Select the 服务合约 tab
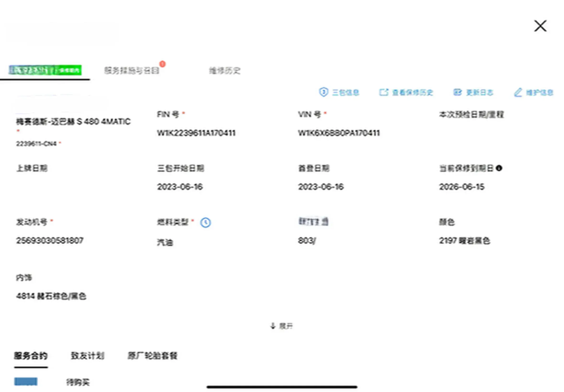 pos(31,356)
